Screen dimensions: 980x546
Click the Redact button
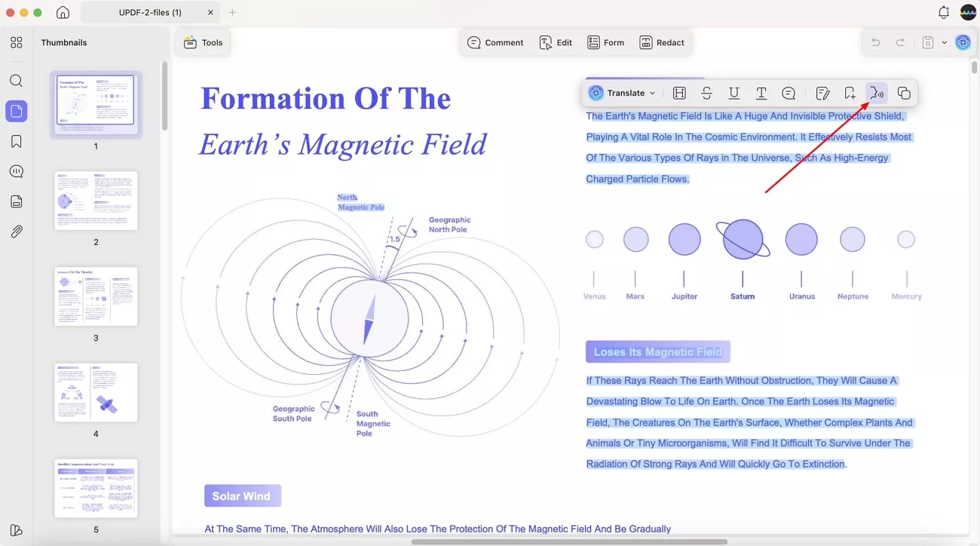662,43
